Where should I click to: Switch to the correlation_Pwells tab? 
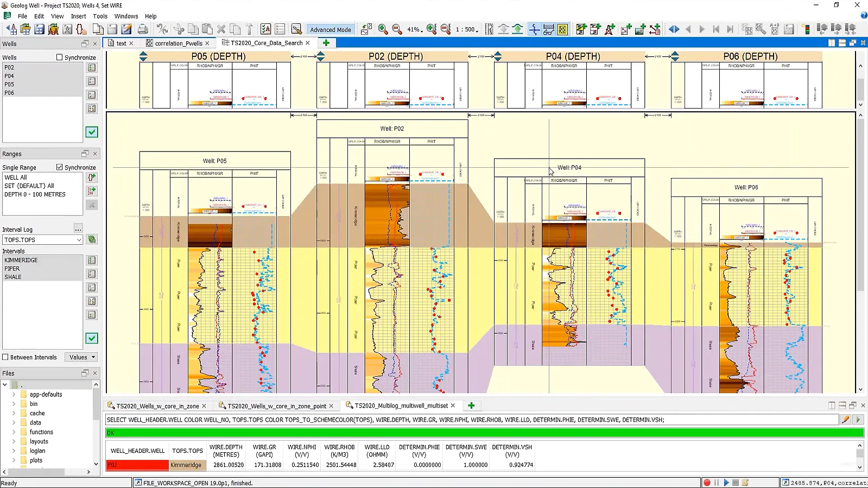coord(179,43)
